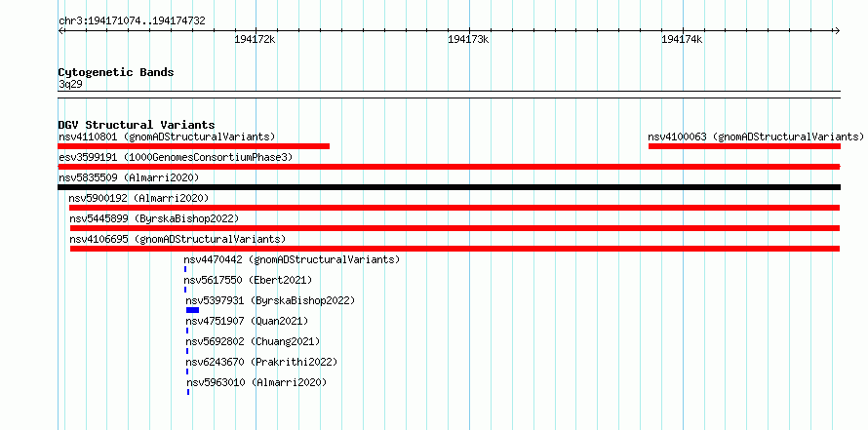Click the red bar under nsv5900192
The width and height of the screenshot is (868, 430).
click(x=454, y=208)
